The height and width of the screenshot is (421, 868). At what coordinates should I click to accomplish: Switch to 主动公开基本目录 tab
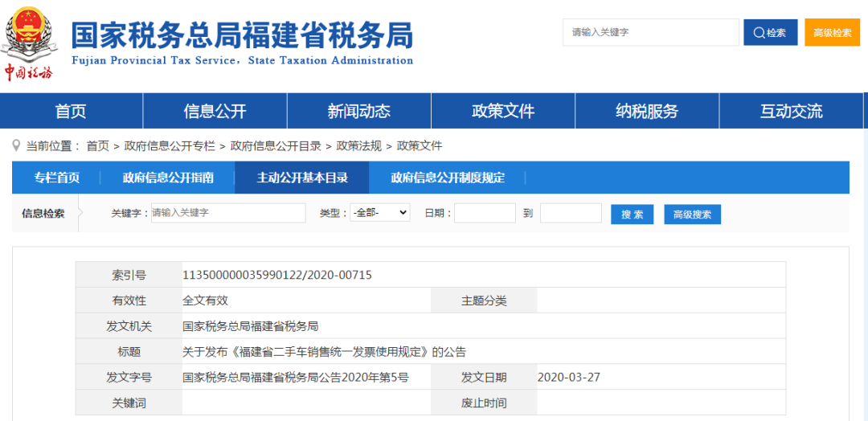(302, 178)
